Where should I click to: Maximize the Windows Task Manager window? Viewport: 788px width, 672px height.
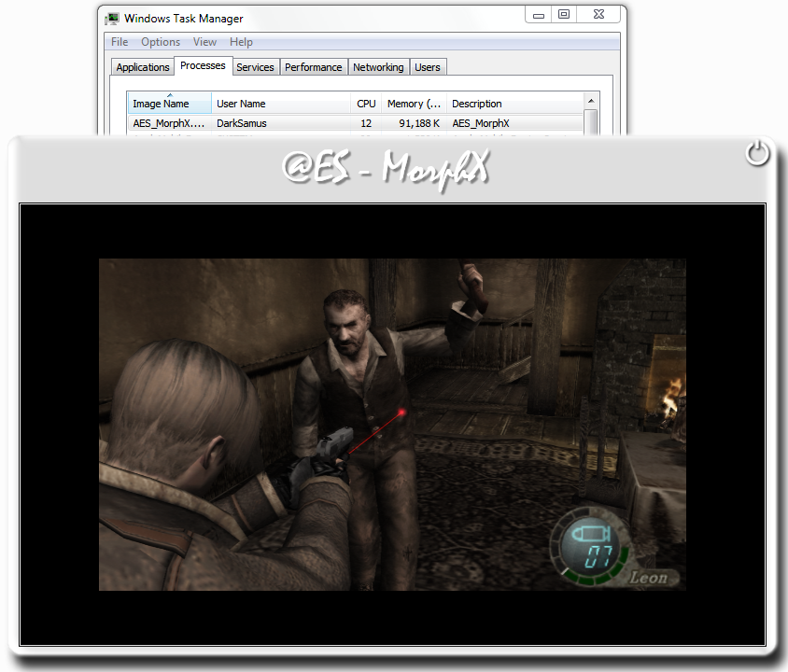[564, 15]
